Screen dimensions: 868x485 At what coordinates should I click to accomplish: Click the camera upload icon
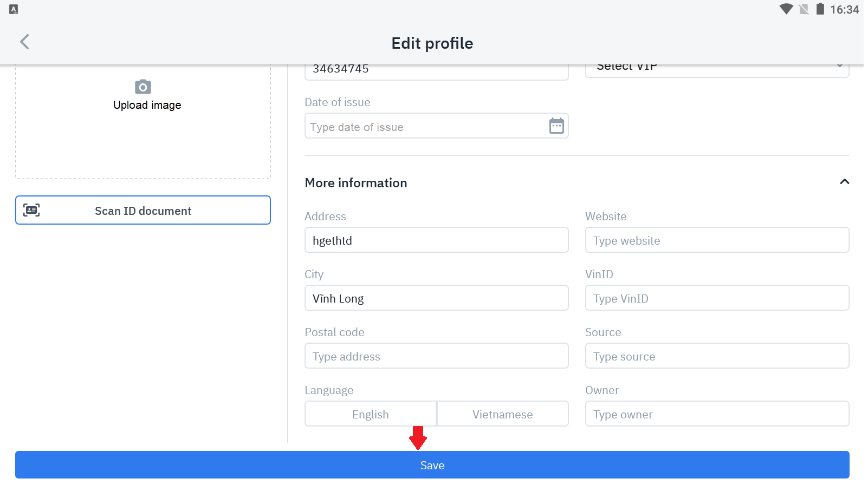143,87
